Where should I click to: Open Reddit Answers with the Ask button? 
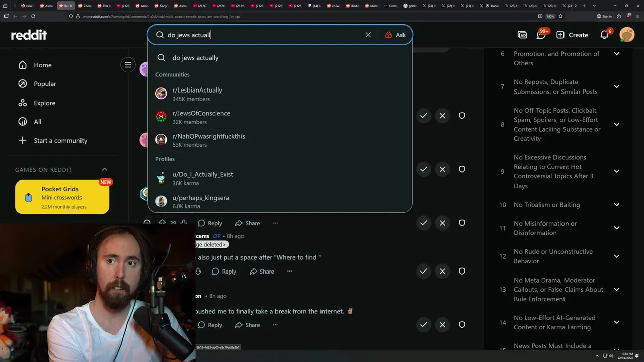(x=395, y=35)
